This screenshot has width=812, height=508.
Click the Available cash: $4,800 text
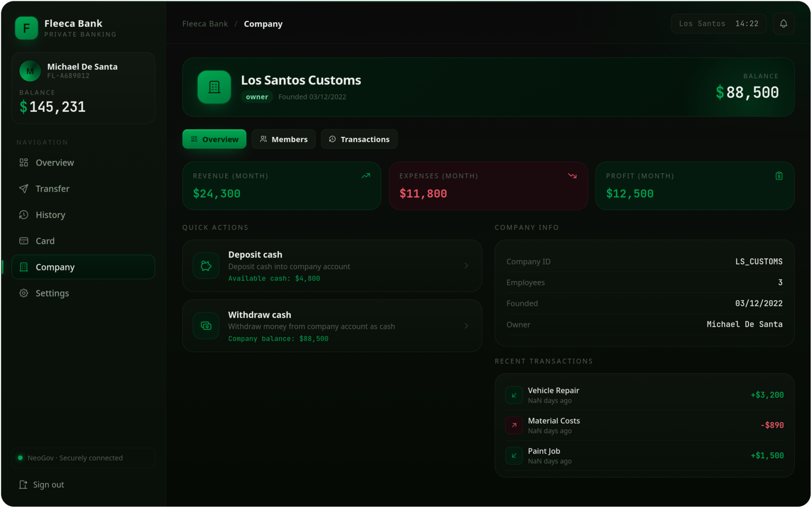[x=274, y=278]
